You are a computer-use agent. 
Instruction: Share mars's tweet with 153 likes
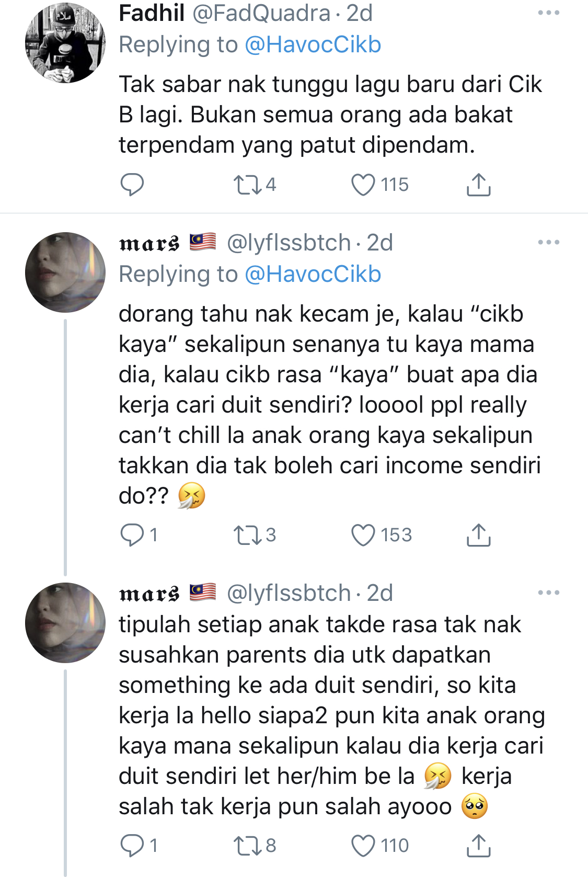pos(478,535)
